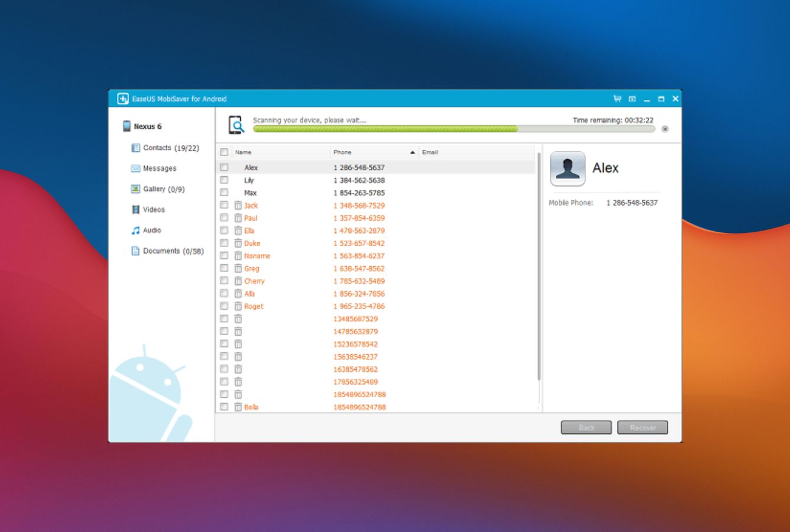Viewport: 790px width, 532px height.
Task: Click the Time remaining 00:32:22 text
Action: (x=613, y=120)
